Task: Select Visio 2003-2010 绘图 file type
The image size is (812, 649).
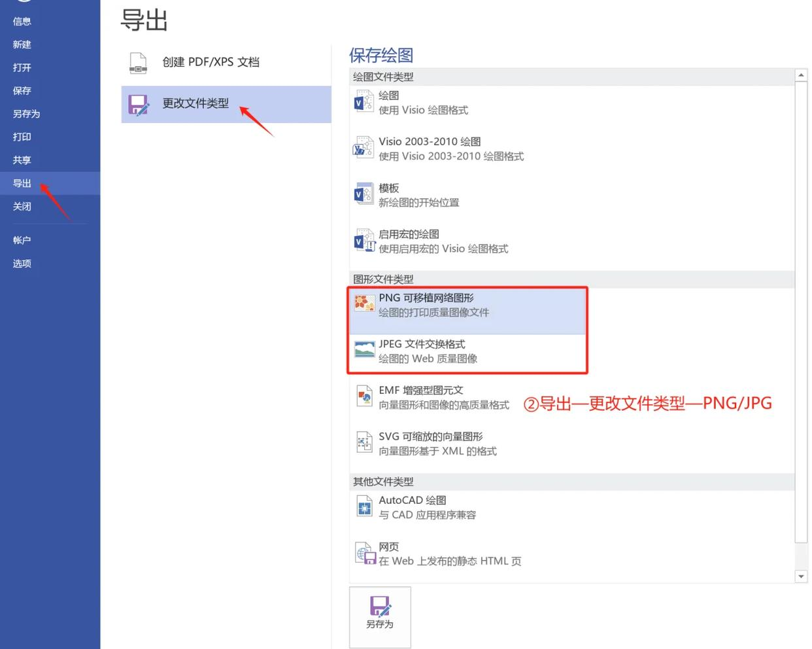Action: pos(572,149)
